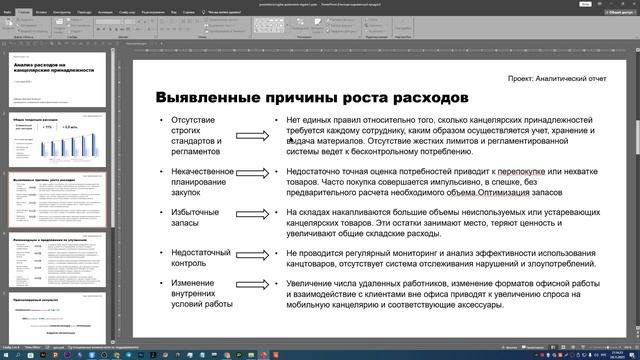This screenshot has width=640, height=360.
Task: Open the font name combo box
Action: point(109,22)
